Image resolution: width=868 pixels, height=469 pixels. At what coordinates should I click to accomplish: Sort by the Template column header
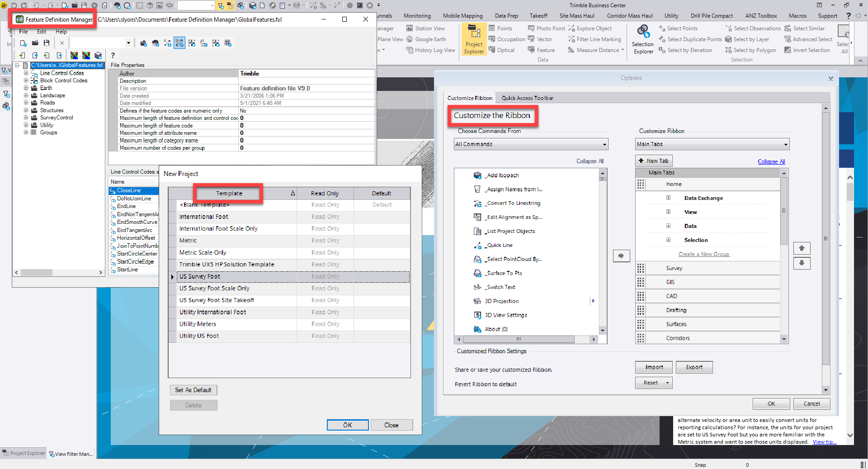click(x=233, y=194)
